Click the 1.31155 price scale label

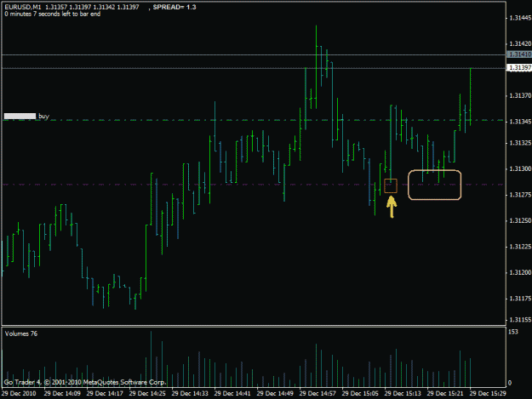(520, 320)
